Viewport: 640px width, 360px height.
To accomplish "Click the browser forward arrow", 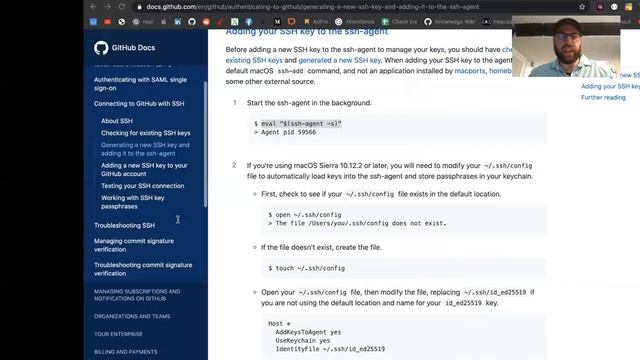I will click(x=107, y=7).
